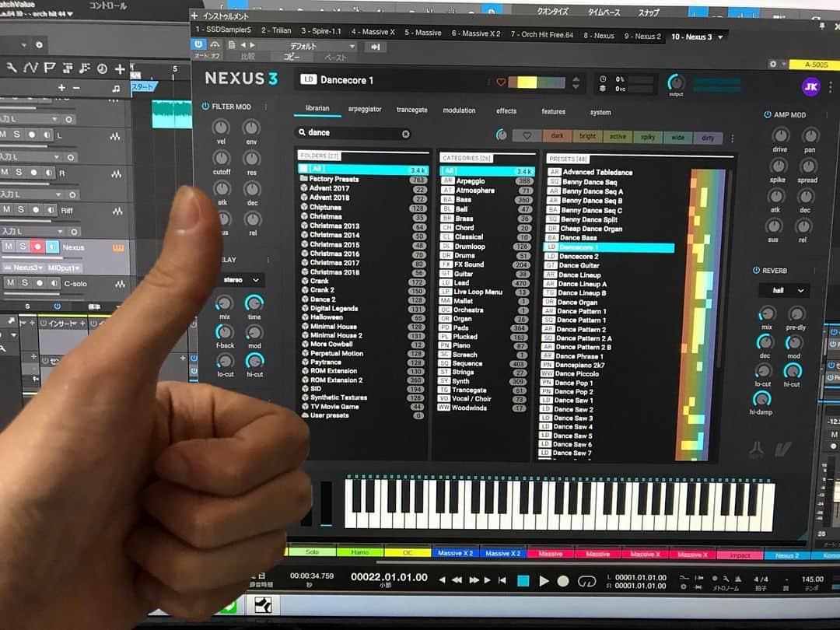
Task: Open the Nexus main options menu
Action: click(x=831, y=87)
